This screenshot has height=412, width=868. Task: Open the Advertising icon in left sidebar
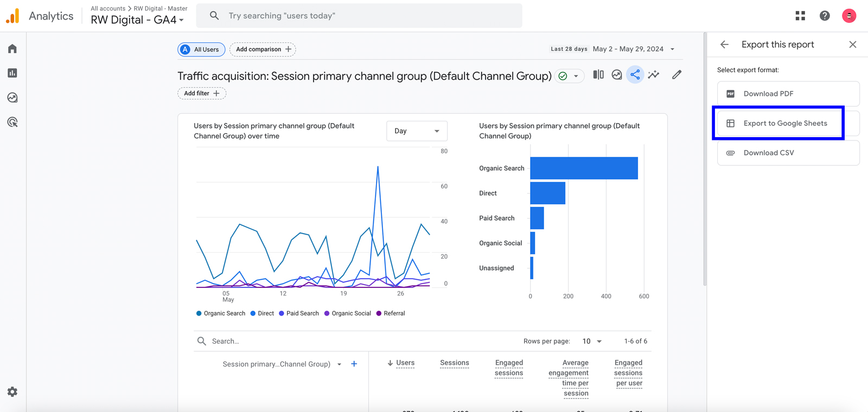12,122
